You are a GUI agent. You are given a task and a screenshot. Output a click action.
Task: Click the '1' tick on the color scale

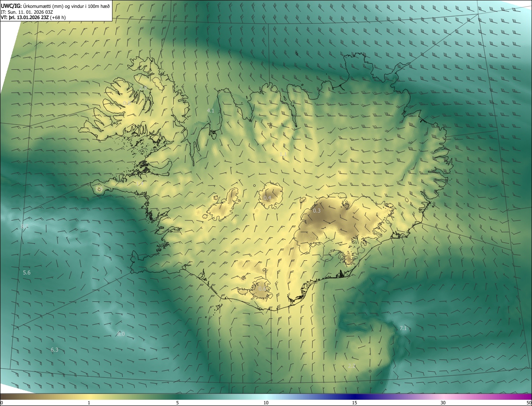point(89,403)
